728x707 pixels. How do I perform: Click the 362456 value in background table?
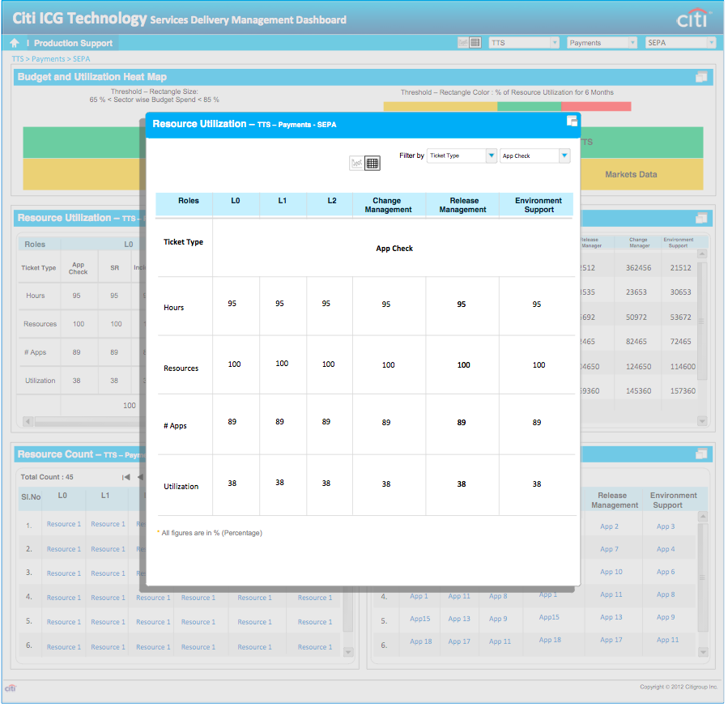(638, 268)
